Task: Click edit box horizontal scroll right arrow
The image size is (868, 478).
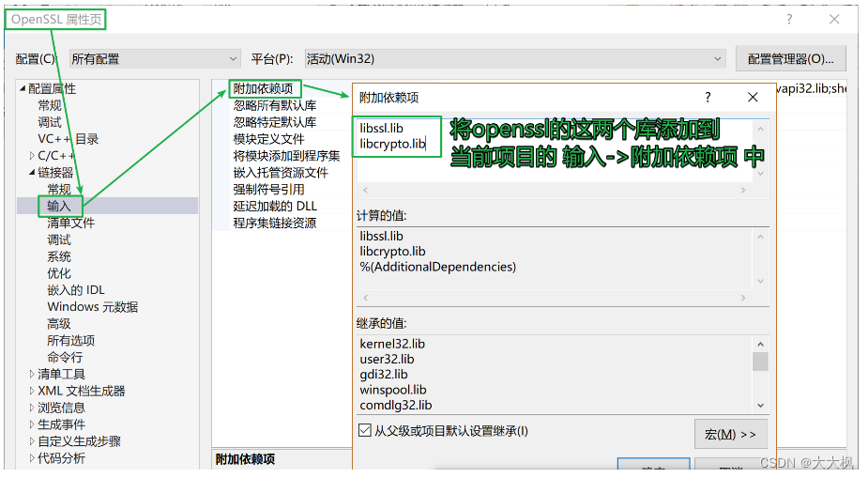Action: [743, 190]
